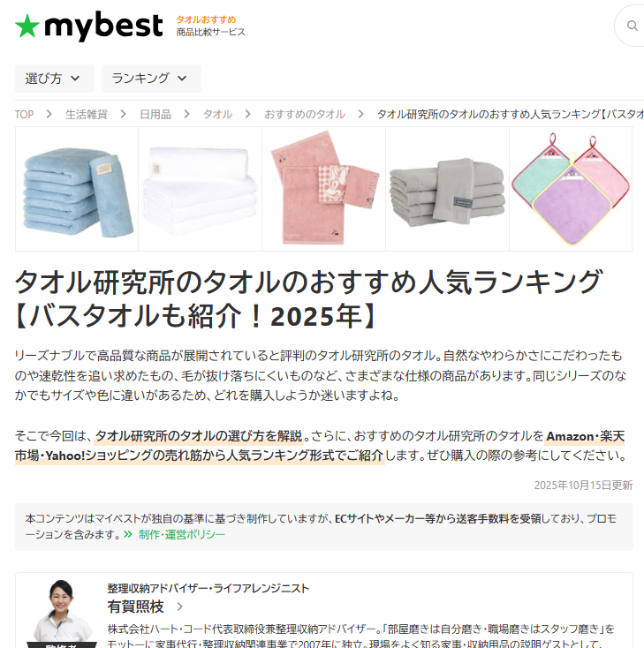Click the mybest wordmark text

(103, 26)
